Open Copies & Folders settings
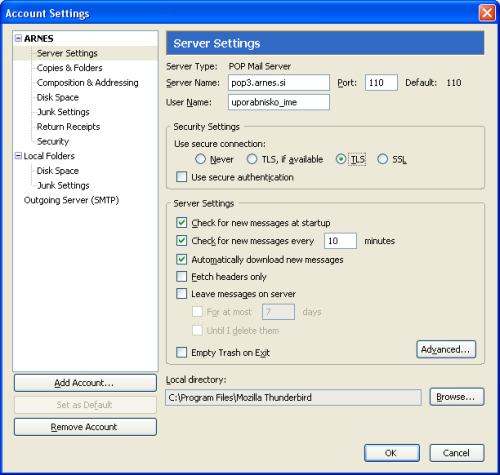500x475 pixels. click(69, 68)
